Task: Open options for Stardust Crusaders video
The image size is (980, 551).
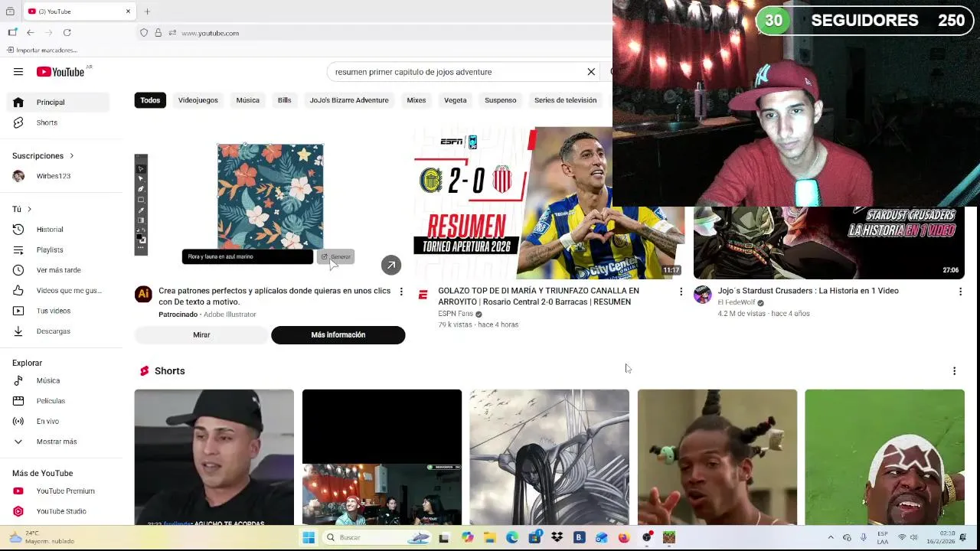Action: (x=960, y=292)
